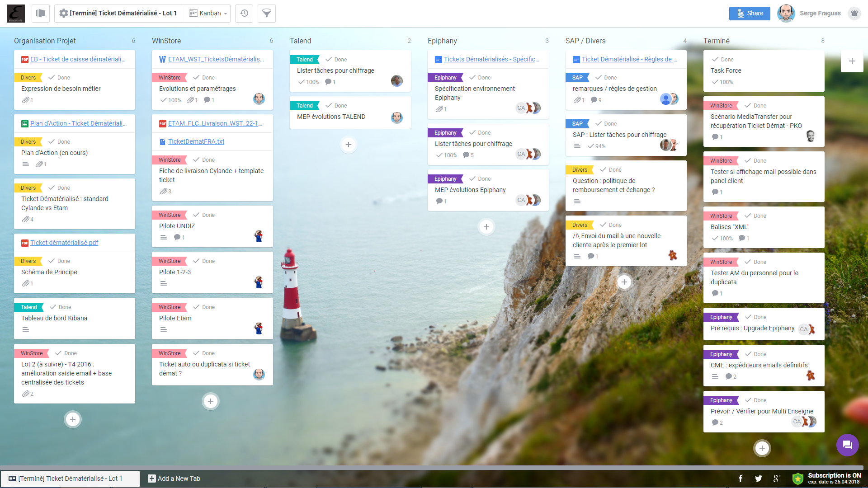The height and width of the screenshot is (488, 868).
Task: Add card to Epiphany column
Action: tap(486, 227)
